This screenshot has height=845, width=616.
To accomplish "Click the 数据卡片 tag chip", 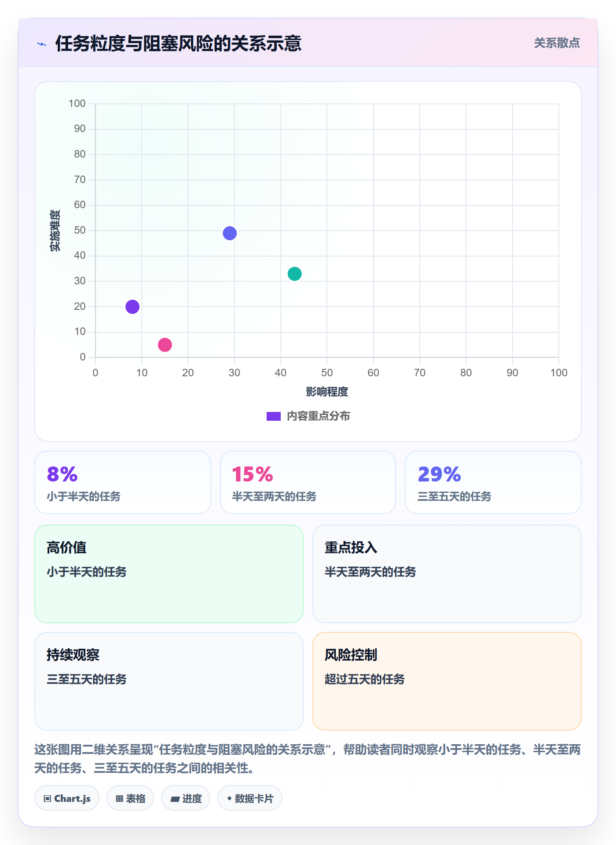I will point(250,798).
